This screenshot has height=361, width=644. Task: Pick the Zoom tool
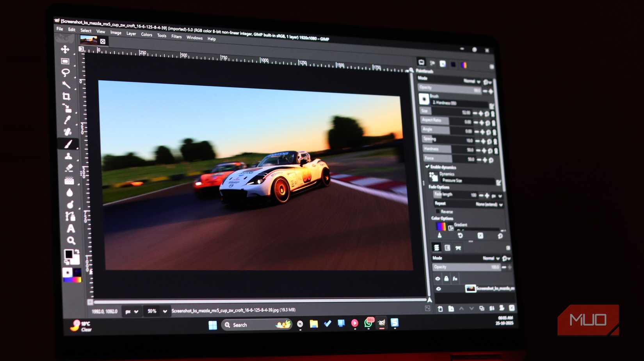[71, 241]
